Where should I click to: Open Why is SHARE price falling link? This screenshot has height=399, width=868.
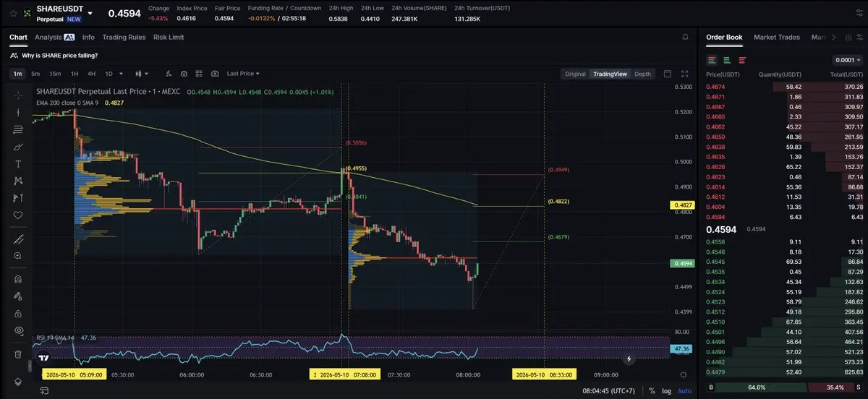tap(59, 56)
